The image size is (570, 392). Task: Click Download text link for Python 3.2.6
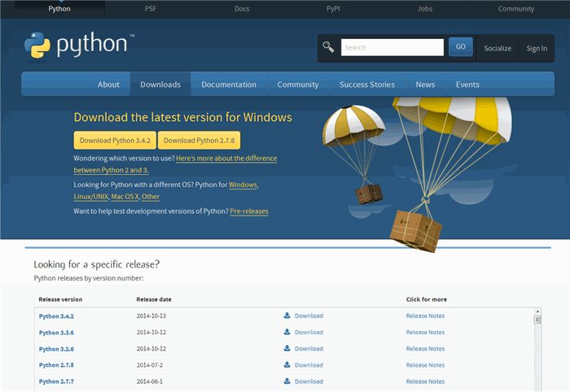coord(309,348)
